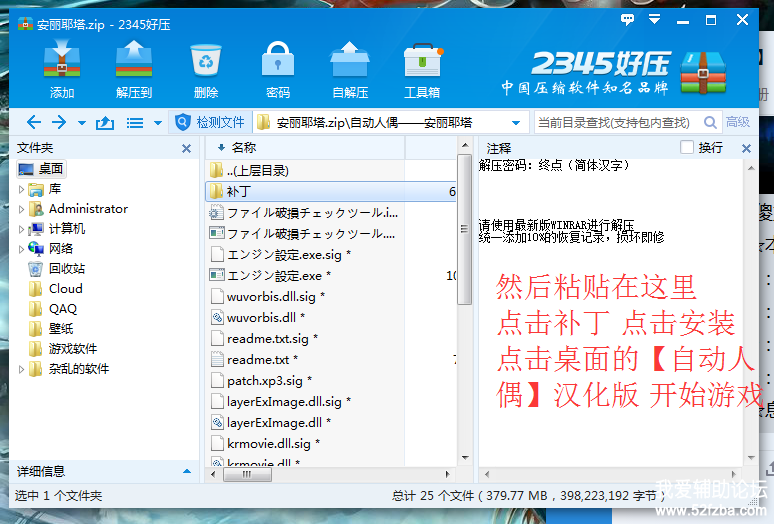Select 桌面 in the folder tree

41,169
